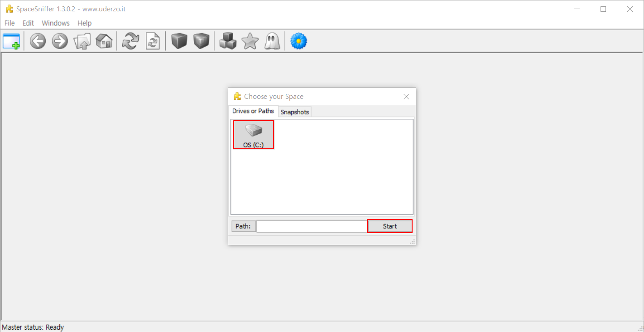Viewport: 644px width, 332px height.
Task: Click the New View toolbar icon
Action: point(11,41)
